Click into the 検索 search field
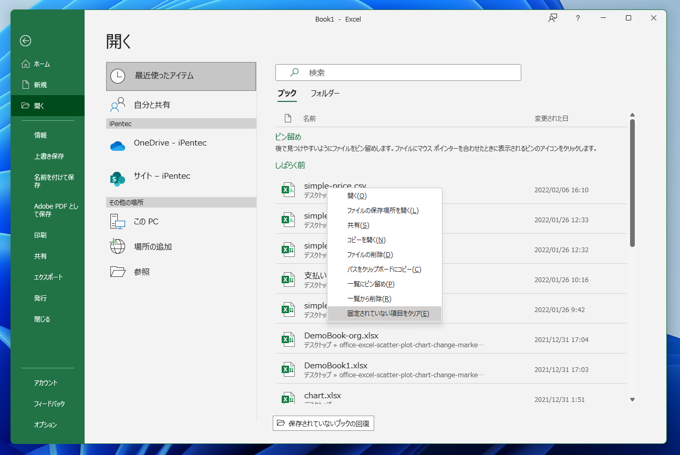Screen dimensions: 680x455 [398, 72]
